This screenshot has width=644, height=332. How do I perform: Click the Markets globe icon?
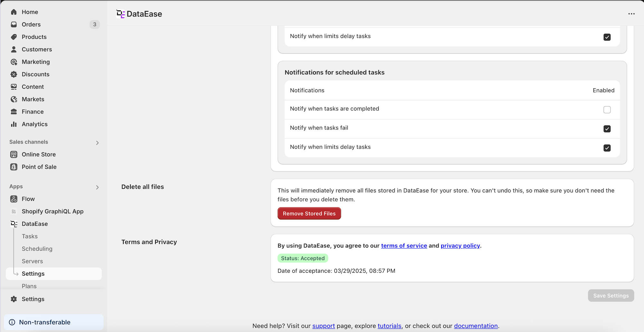(x=14, y=99)
